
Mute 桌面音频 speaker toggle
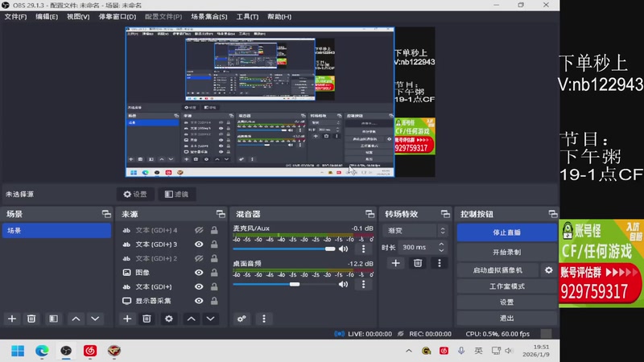click(344, 284)
